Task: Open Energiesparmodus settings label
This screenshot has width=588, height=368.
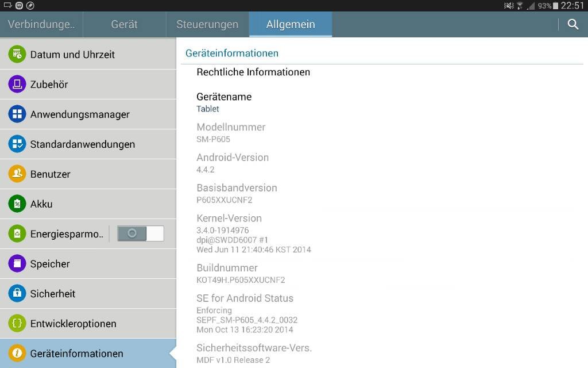Action: (x=67, y=234)
